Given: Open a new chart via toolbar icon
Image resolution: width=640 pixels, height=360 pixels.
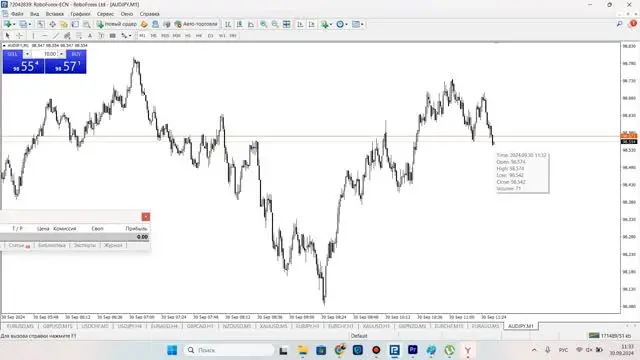Looking at the screenshot, I should (8, 24).
